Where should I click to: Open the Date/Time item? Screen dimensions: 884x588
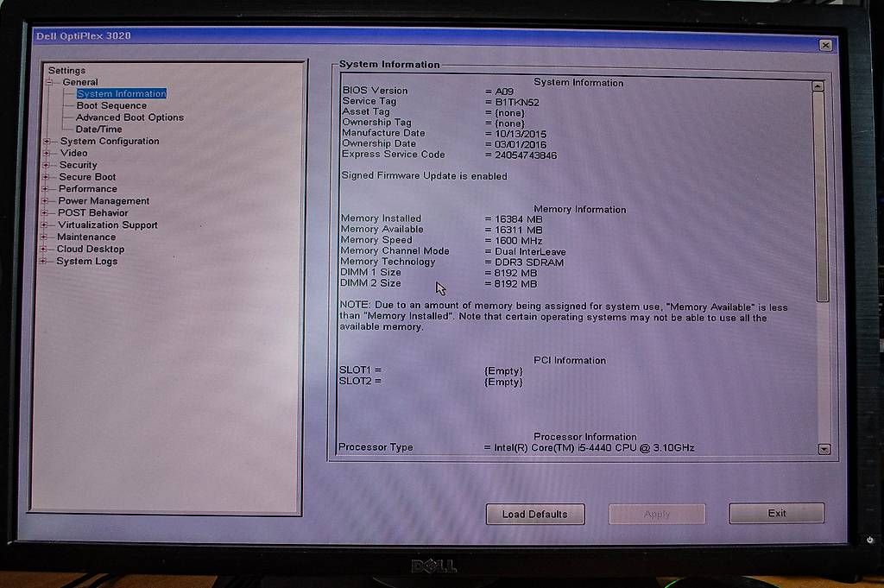(x=98, y=130)
